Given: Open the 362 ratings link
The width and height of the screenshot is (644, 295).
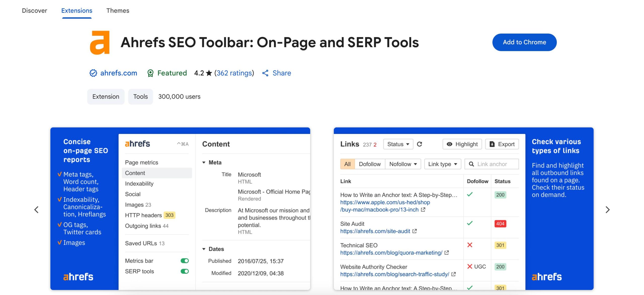Looking at the screenshot, I should [234, 73].
